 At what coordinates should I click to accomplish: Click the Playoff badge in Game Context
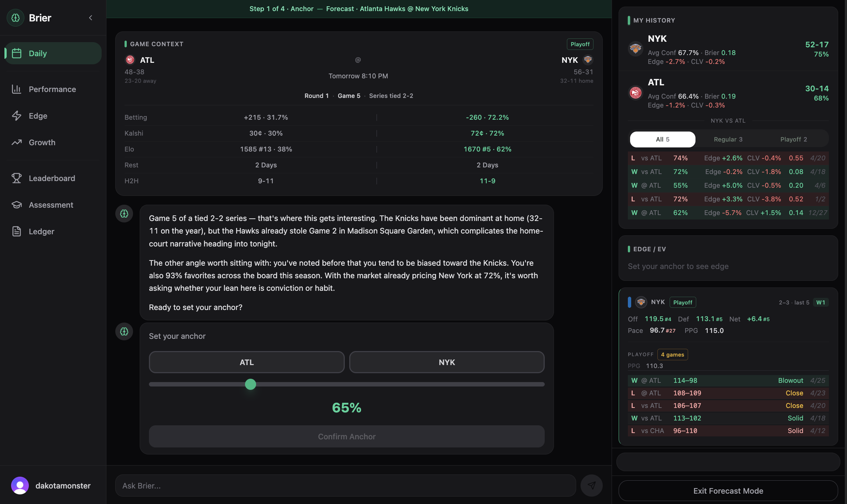(580, 44)
